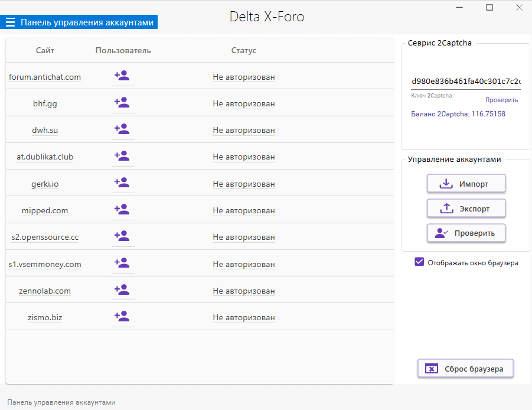Click the Статус column header
The image size is (532, 410).
243,50
